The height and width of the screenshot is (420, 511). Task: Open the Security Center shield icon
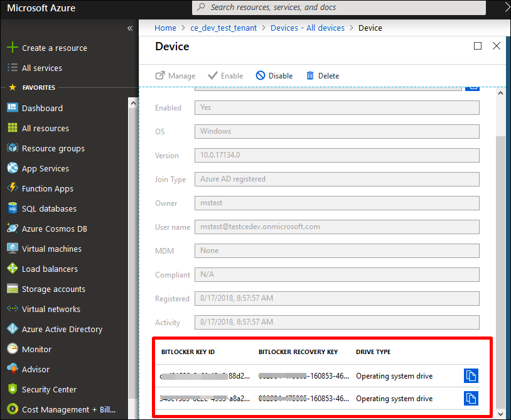(x=13, y=389)
